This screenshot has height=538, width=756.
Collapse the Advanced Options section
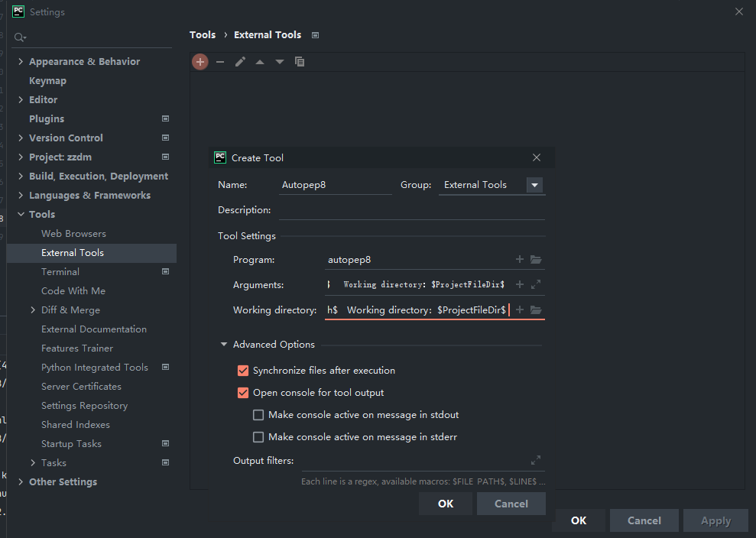point(224,345)
